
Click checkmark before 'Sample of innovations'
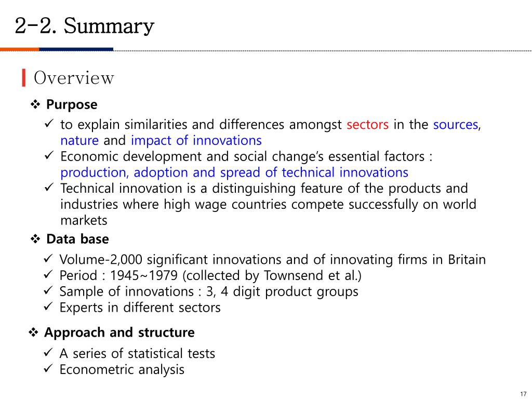48,290
